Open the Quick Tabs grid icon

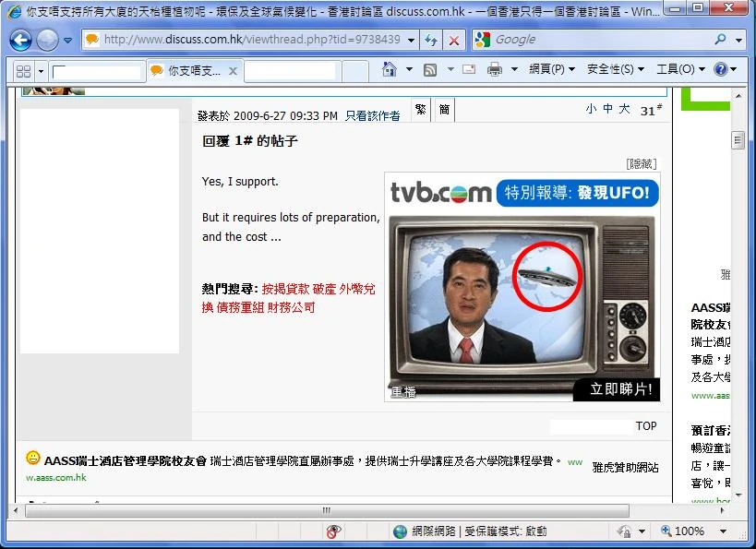[23, 71]
